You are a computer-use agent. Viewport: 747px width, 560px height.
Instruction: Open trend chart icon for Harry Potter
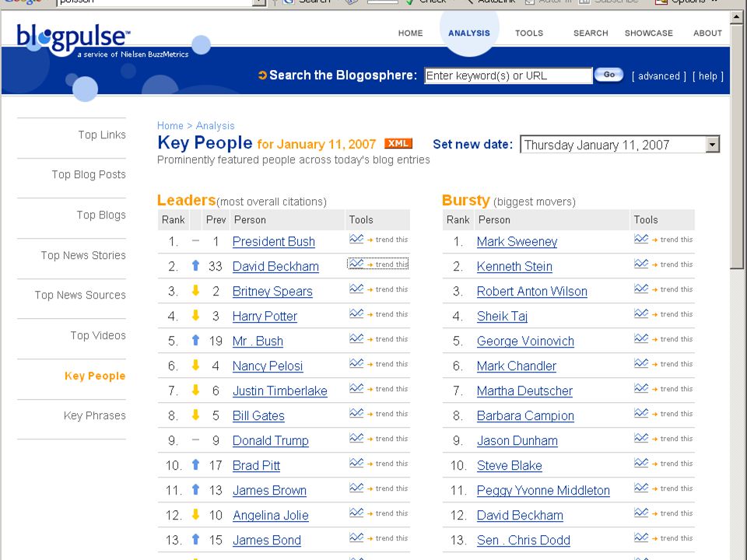[x=356, y=313]
